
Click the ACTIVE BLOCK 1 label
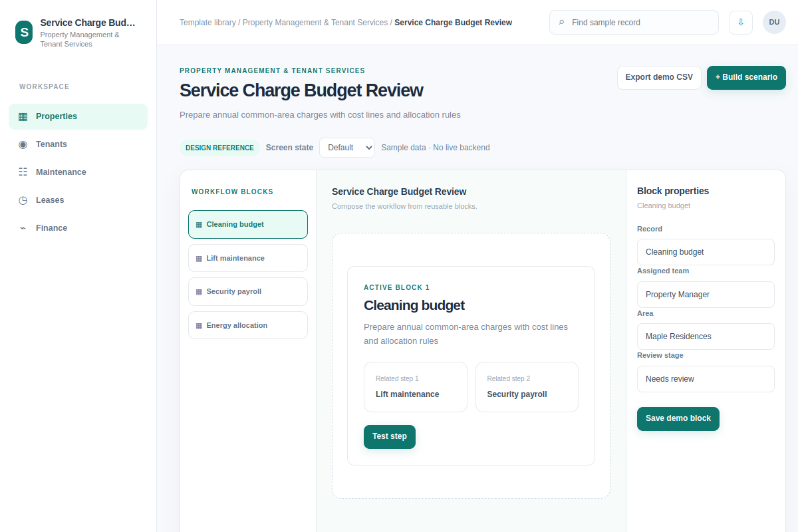397,288
